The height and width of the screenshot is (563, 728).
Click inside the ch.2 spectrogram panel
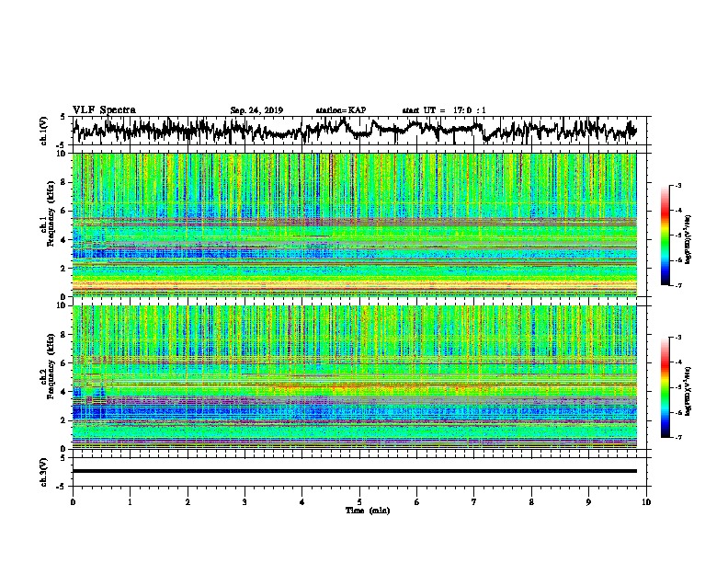[x=355, y=377]
